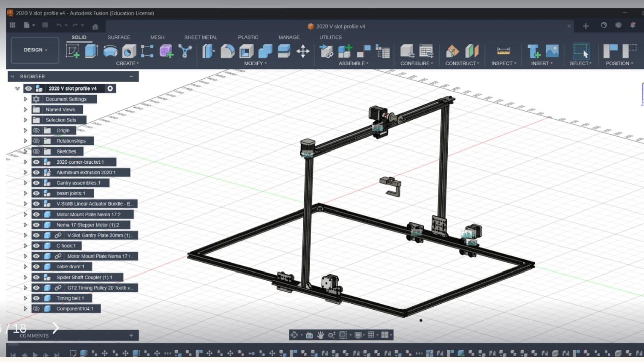Toggle visibility of beam joints:1
Image resolution: width=644 pixels, height=362 pixels.
36,193
